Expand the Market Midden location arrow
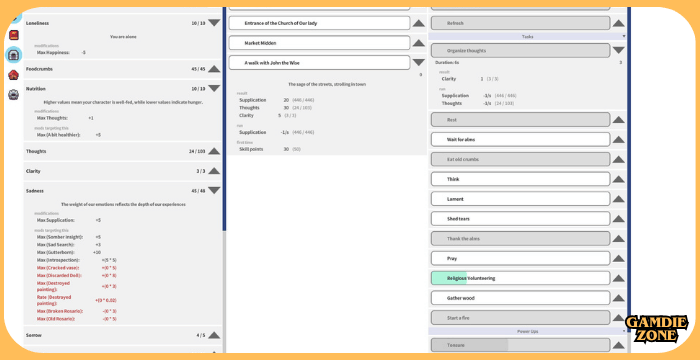700x360 pixels. [x=419, y=43]
